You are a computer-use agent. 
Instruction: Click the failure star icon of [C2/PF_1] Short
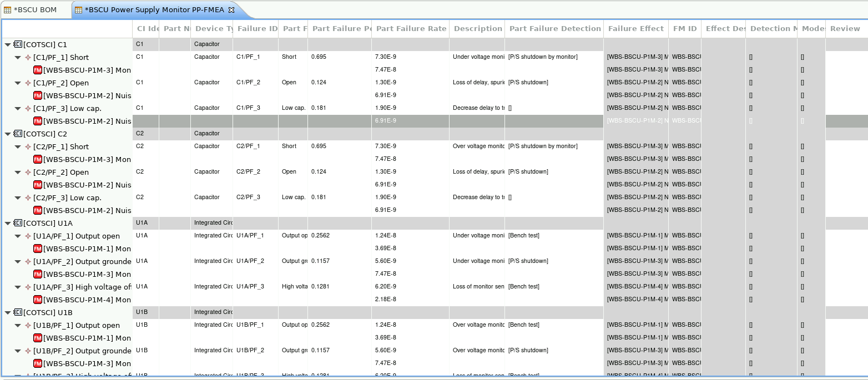28,146
